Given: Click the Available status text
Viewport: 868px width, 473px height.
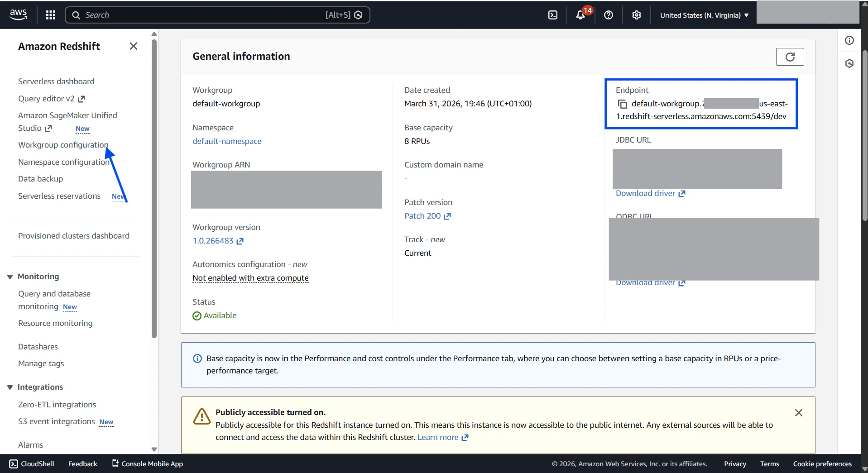Looking at the screenshot, I should (x=220, y=315).
